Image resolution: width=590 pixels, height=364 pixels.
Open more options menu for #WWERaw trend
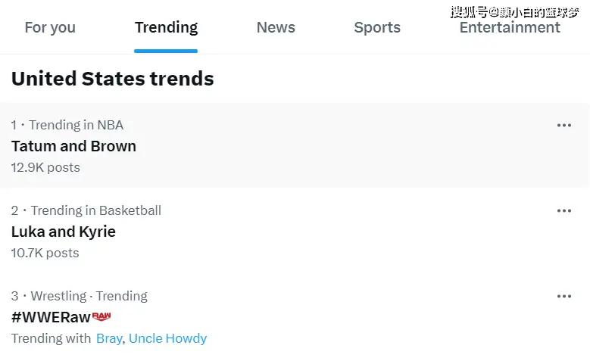[564, 297]
